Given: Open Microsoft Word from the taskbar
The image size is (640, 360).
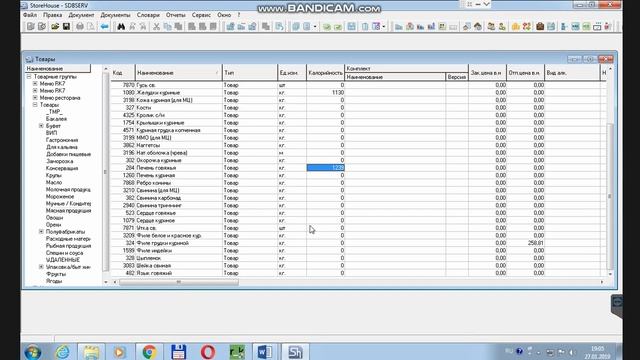Looking at the screenshot, I should 265,352.
